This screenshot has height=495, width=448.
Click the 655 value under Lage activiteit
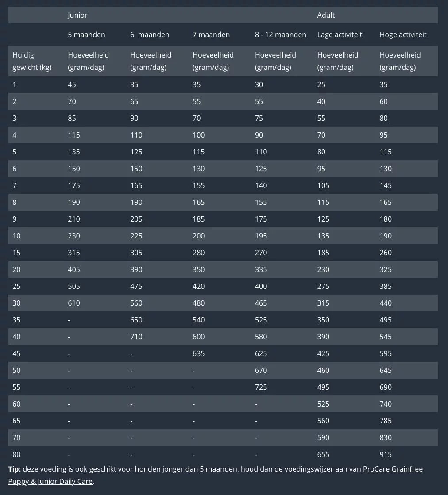(x=323, y=454)
